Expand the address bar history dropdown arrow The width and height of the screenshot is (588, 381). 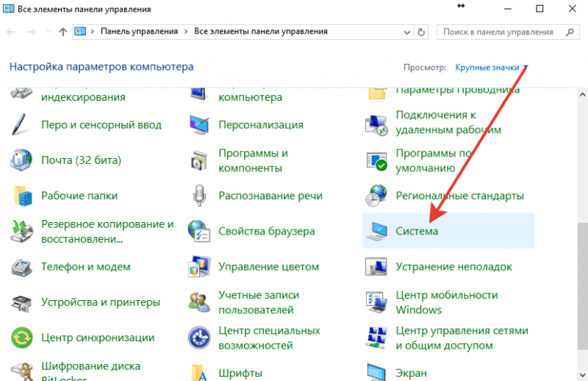[x=407, y=32]
